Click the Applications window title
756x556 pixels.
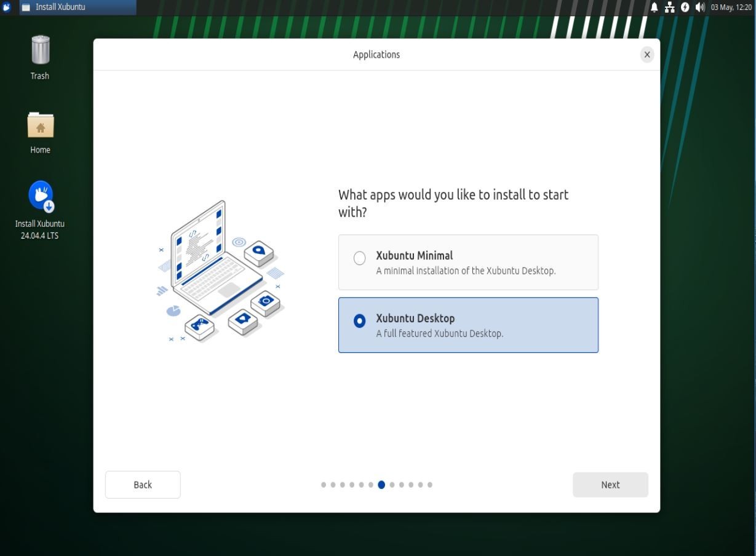point(376,55)
